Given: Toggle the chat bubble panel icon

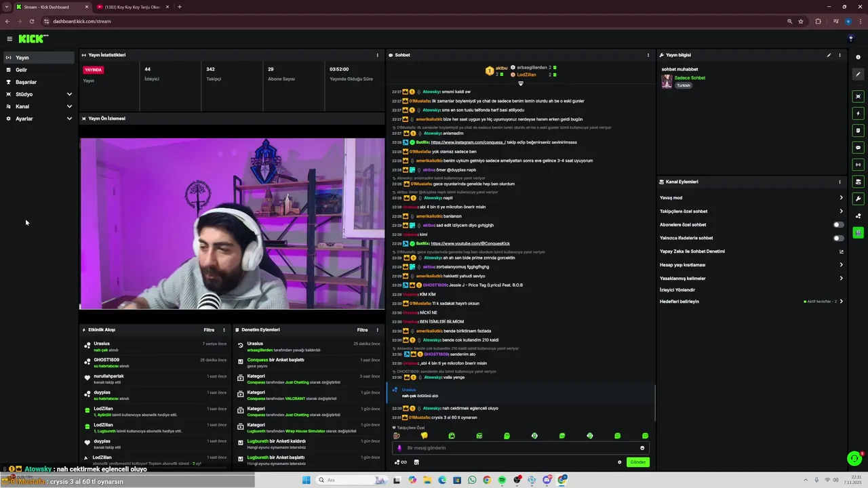Looking at the screenshot, I should coord(858,147).
